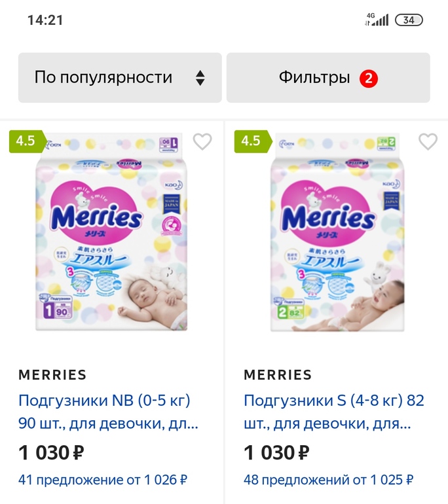
Task: Click the 4.5 rating badge on NB diapers
Action: (26, 141)
